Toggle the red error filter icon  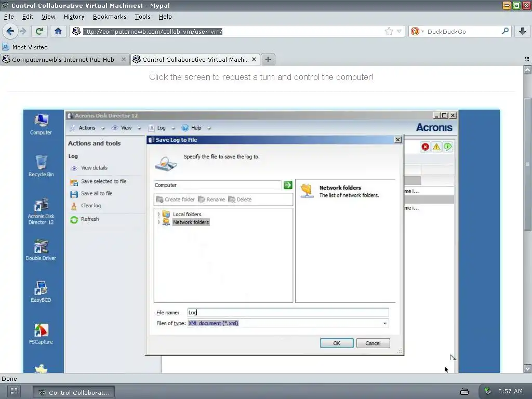425,147
